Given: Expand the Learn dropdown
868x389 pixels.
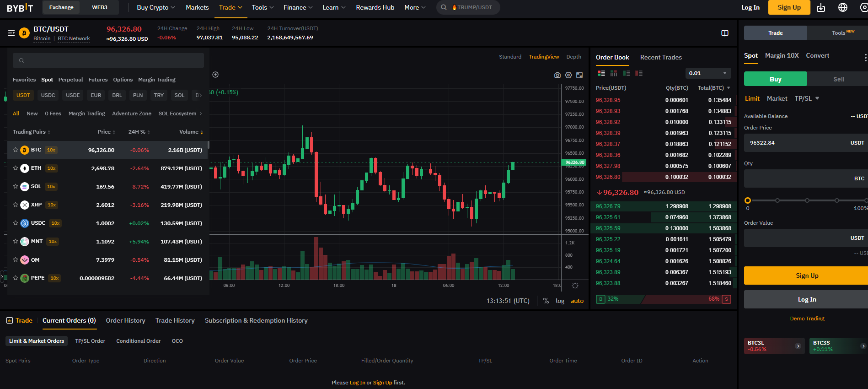Looking at the screenshot, I should 334,7.
